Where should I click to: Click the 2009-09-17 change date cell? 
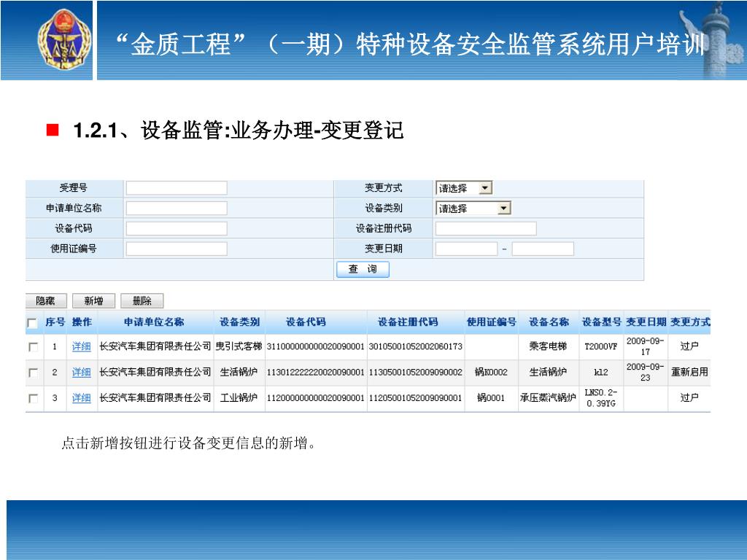(645, 346)
